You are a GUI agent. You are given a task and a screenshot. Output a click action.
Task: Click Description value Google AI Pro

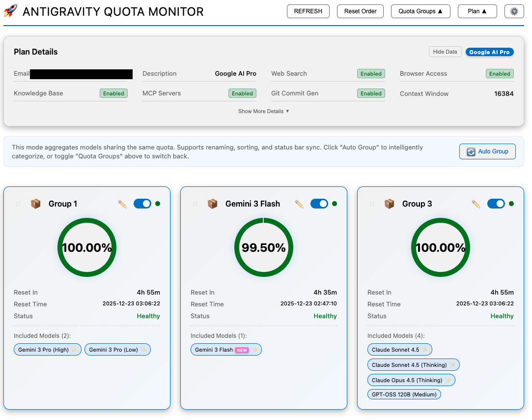(235, 73)
